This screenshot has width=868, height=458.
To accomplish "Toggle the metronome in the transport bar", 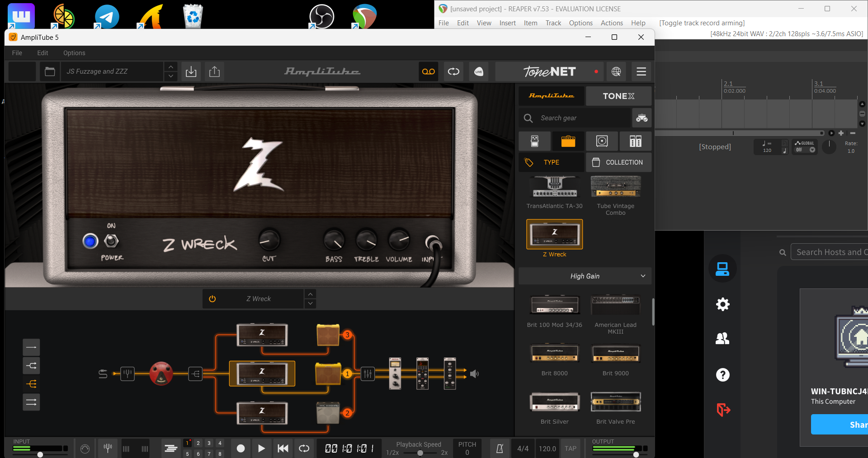I will pyautogui.click(x=500, y=448).
